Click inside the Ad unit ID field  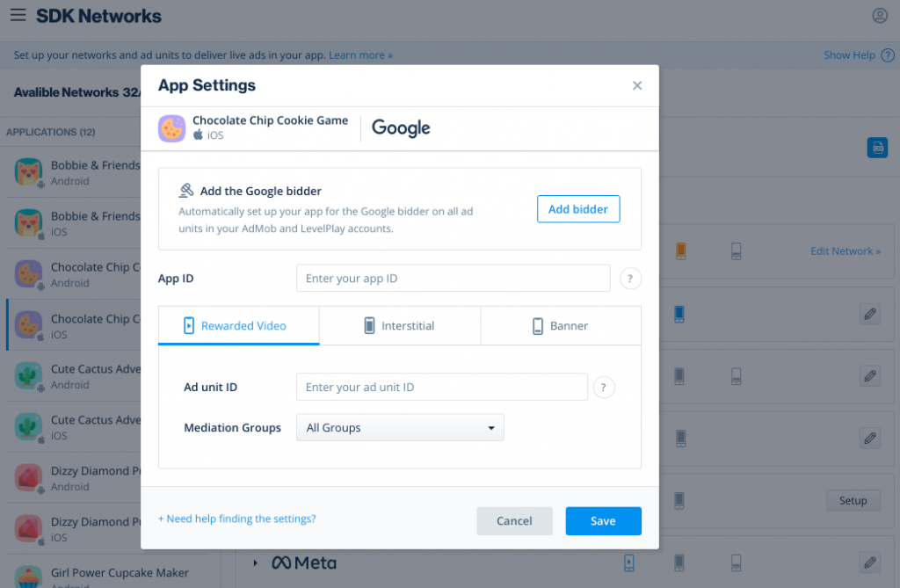441,387
